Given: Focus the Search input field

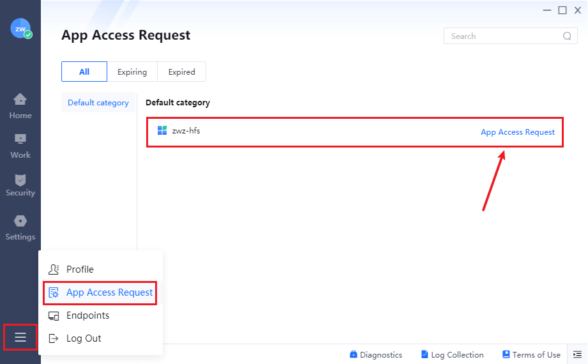Looking at the screenshot, I should tap(510, 36).
